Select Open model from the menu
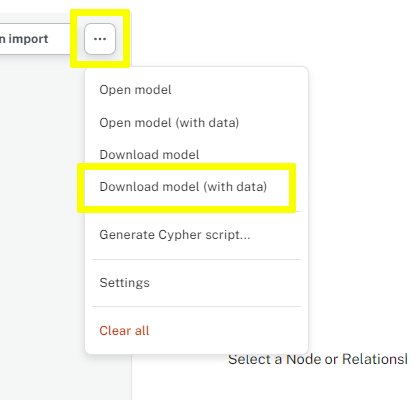415x400 pixels. tap(135, 90)
